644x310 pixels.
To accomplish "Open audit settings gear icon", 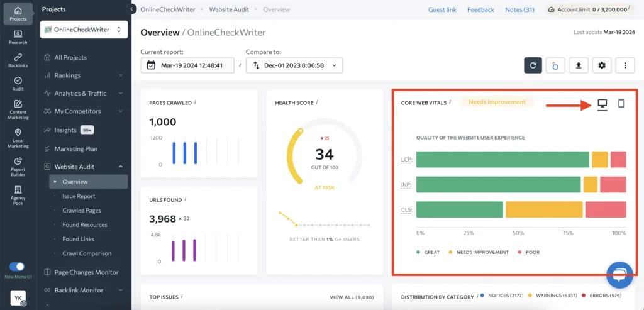I will click(602, 65).
